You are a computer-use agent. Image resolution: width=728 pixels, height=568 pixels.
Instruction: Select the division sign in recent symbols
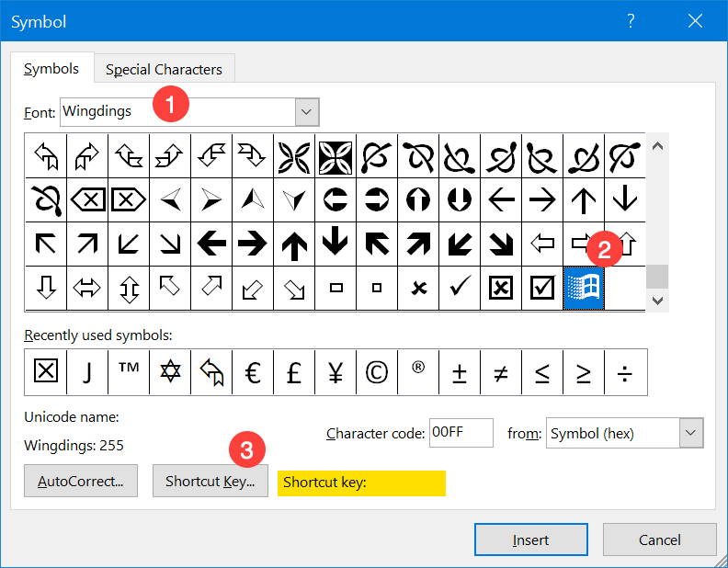tap(625, 371)
